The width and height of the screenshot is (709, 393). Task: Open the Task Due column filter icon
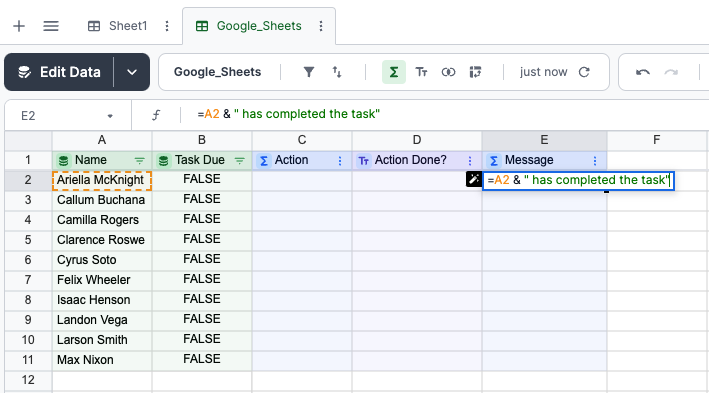(x=240, y=161)
